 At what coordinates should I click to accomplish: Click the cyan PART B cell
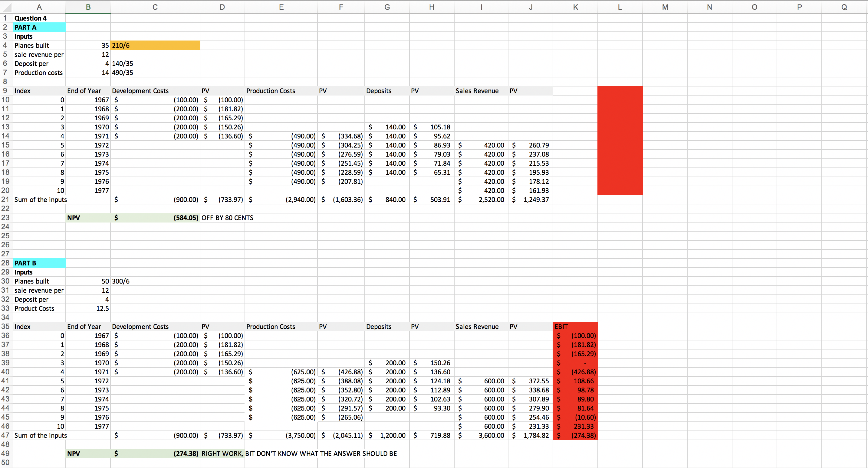39,263
